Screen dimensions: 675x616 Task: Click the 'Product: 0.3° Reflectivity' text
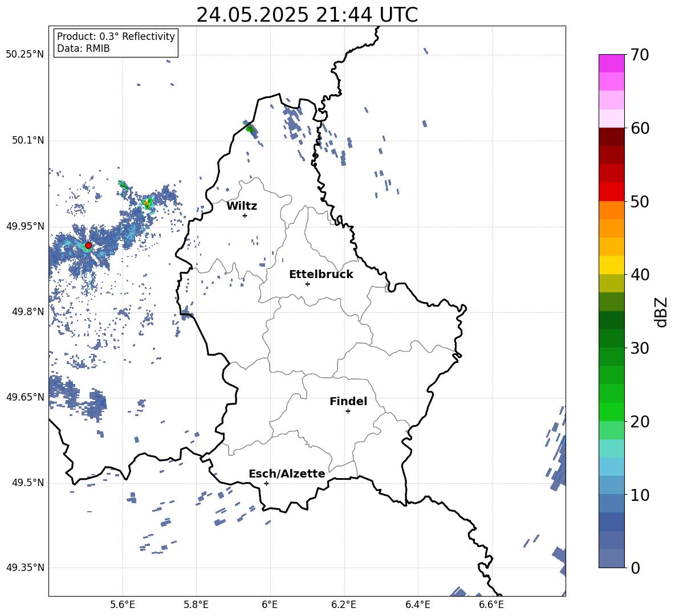[x=116, y=36]
